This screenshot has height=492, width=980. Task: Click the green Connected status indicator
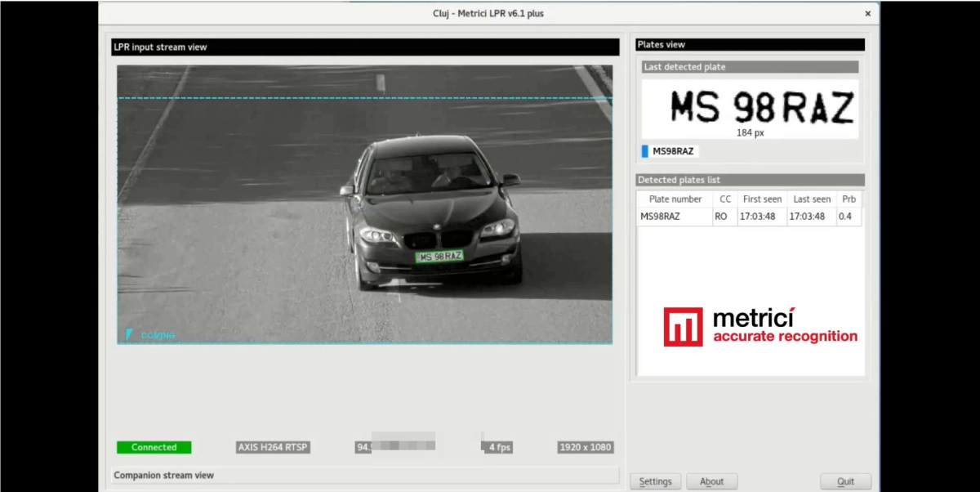(x=154, y=447)
